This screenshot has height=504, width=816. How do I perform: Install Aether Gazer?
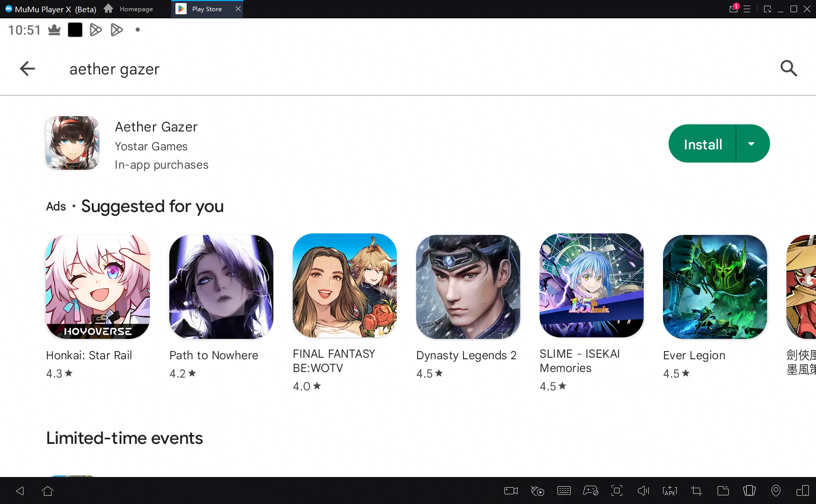point(703,144)
